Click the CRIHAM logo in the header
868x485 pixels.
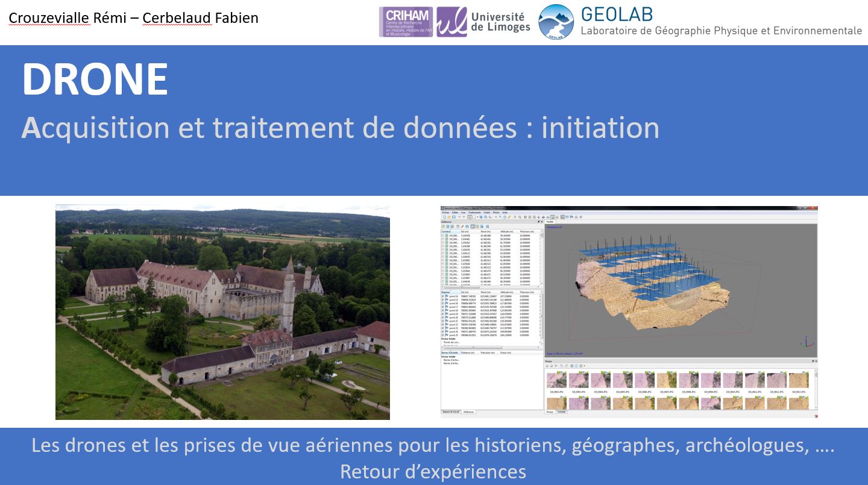pos(406,22)
